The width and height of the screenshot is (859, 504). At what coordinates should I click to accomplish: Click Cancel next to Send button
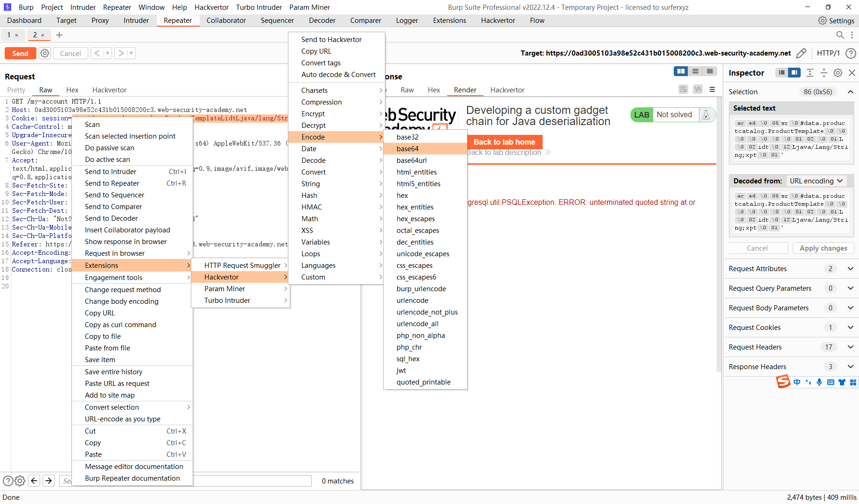70,53
